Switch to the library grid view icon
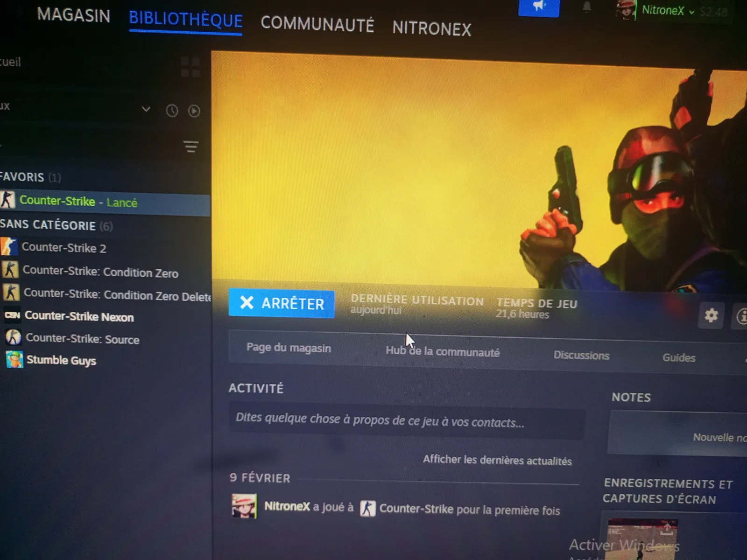The height and width of the screenshot is (560, 747). click(190, 67)
